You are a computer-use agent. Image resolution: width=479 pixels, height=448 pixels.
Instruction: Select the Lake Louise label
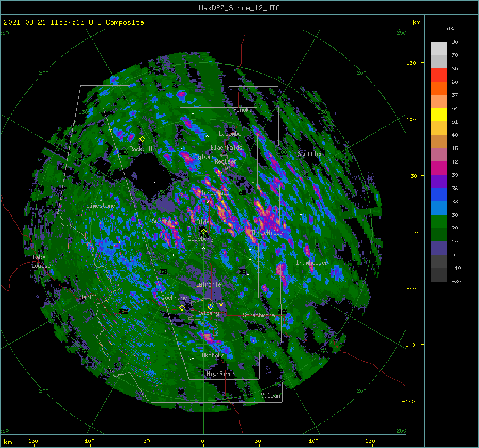[41, 262]
